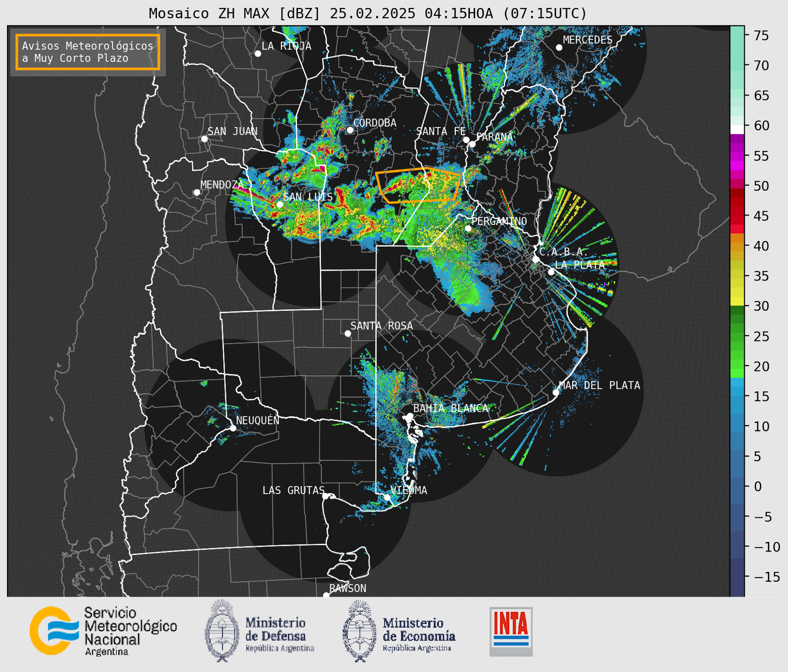Click the Rawson city marker dot
The image size is (788, 672).
coord(326,595)
